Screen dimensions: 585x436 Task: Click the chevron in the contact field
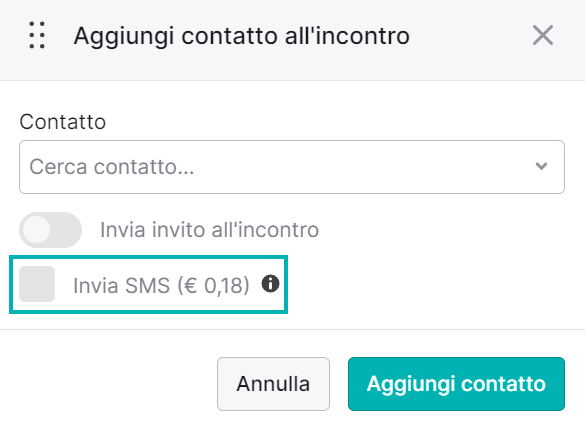[541, 166]
